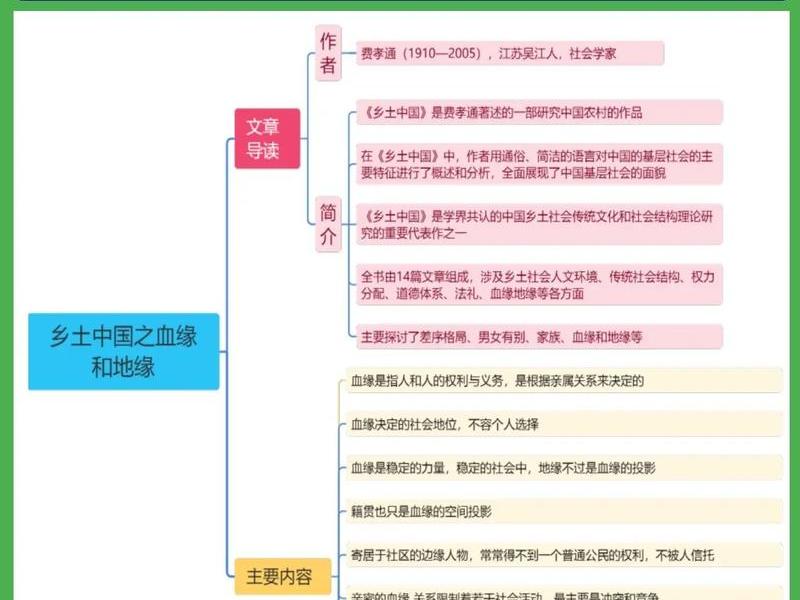This screenshot has width=800, height=600.
Task: Select the 文章导读 branch node
Action: [267, 138]
